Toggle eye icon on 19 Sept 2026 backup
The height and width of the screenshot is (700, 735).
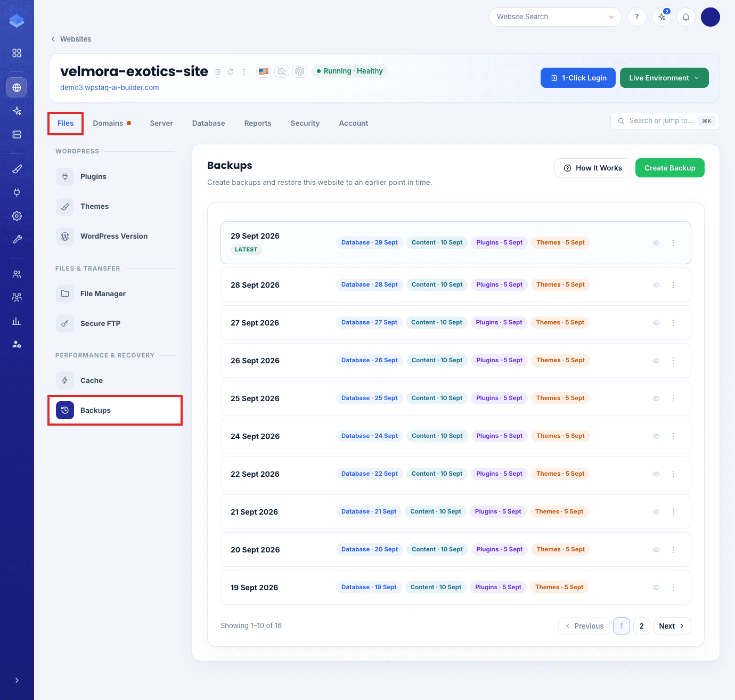coord(656,588)
